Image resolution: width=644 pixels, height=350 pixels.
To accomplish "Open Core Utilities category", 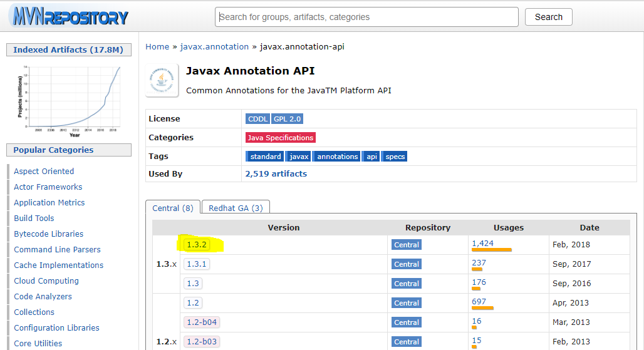I will [x=38, y=343].
